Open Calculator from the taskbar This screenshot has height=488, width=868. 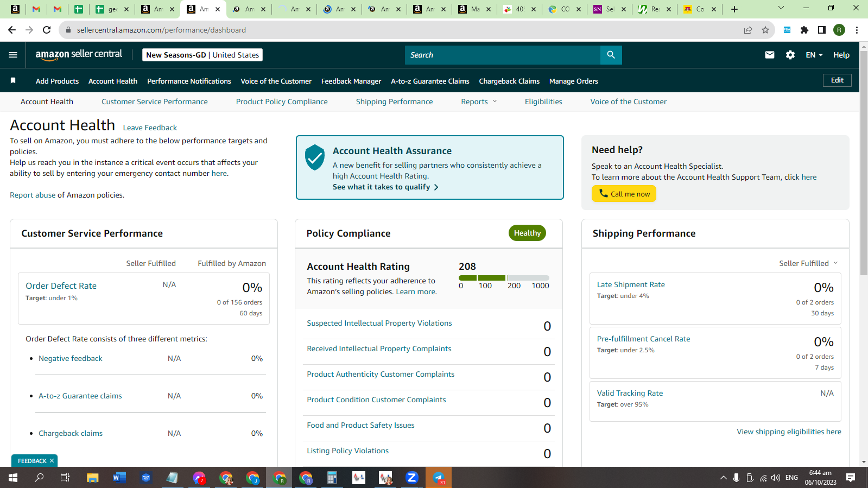(x=332, y=478)
